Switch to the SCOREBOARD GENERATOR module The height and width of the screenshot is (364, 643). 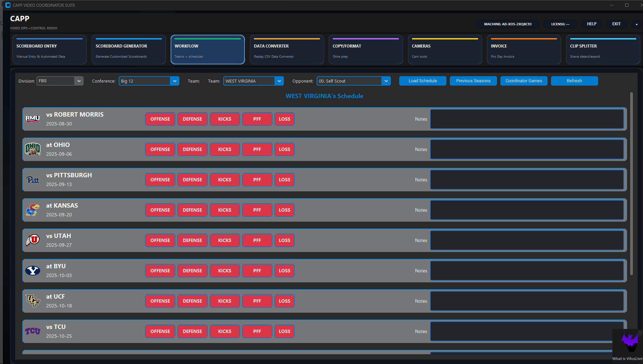[x=128, y=50]
